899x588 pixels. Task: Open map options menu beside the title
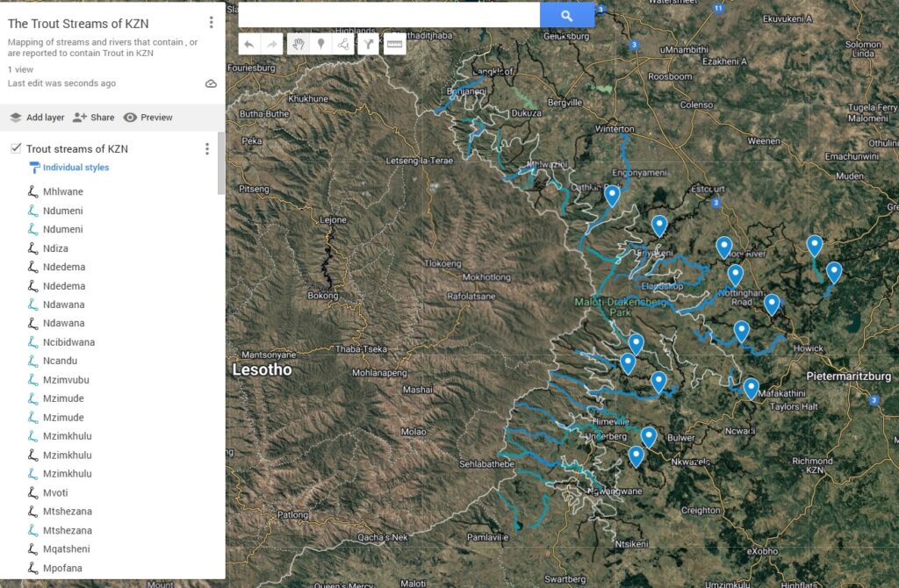[211, 23]
